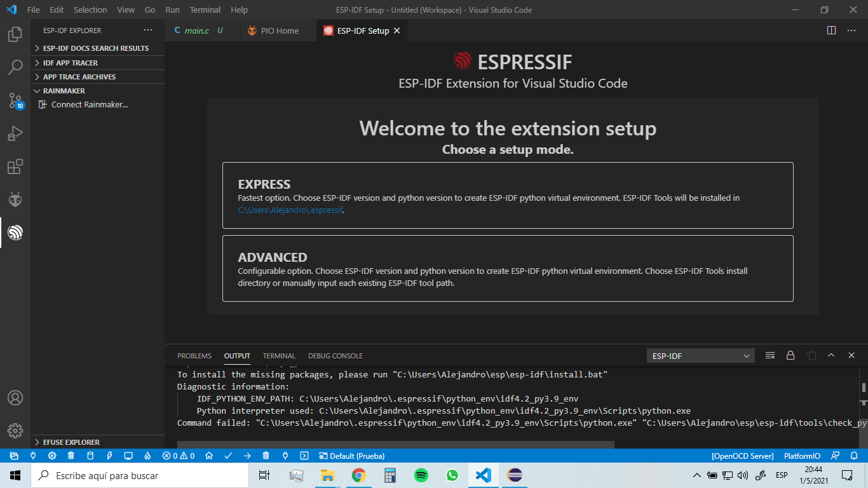Screen dimensions: 868x488
Task: Select the EXPRESS setup mode option
Action: tap(507, 195)
